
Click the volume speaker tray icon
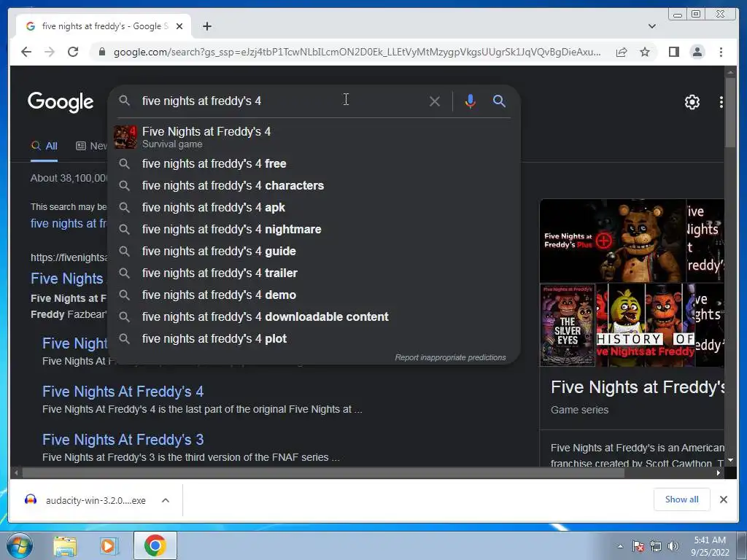click(x=673, y=546)
